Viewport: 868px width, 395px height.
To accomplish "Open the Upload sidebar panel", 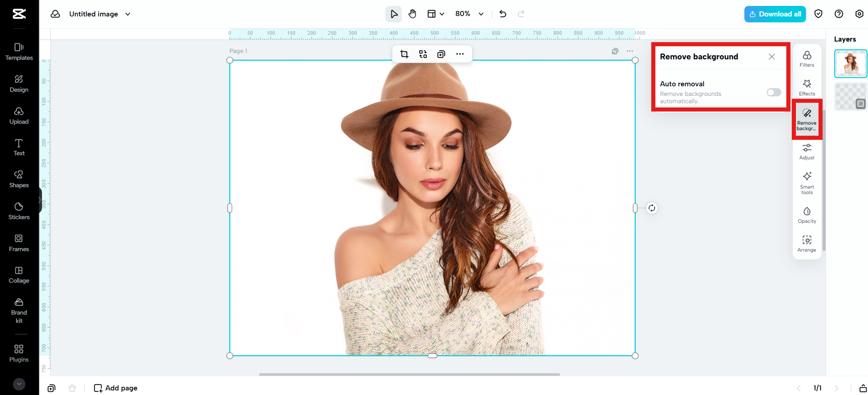I will 19,116.
